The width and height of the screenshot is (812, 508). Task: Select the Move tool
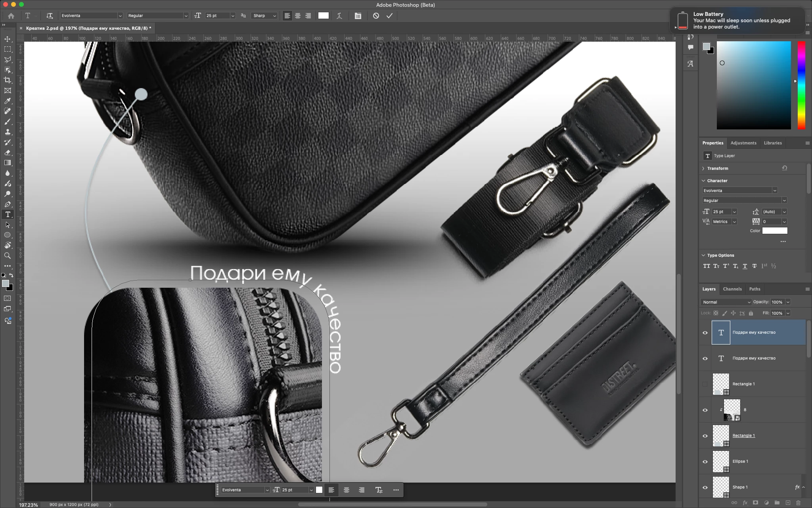coord(8,39)
